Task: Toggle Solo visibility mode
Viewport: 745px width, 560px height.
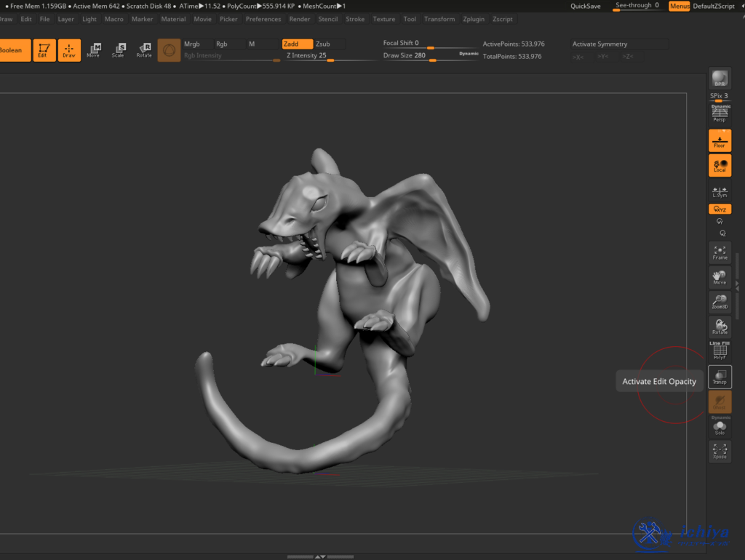Action: 720,427
